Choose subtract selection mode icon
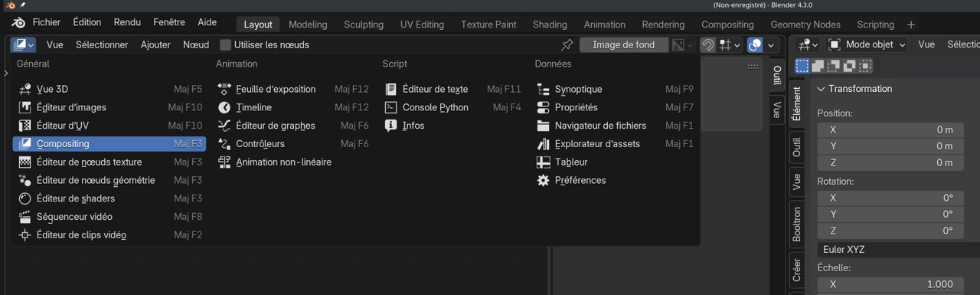The height and width of the screenshot is (295, 980). 833,66
